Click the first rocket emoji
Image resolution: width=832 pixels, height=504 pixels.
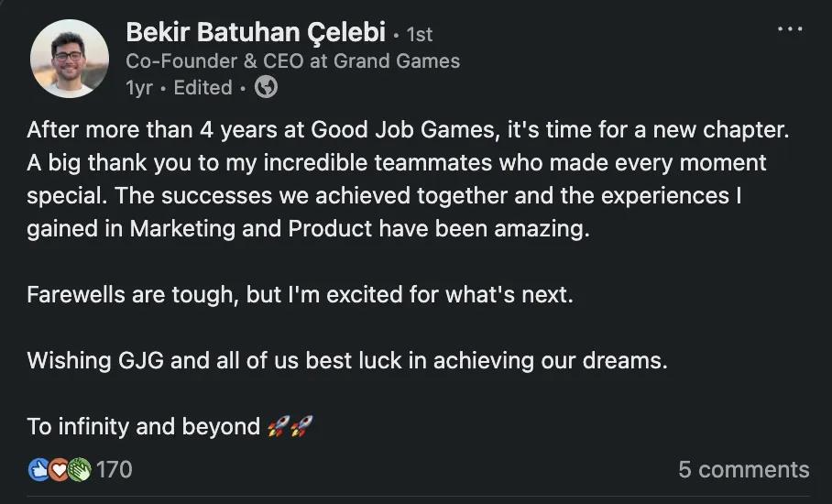(279, 426)
